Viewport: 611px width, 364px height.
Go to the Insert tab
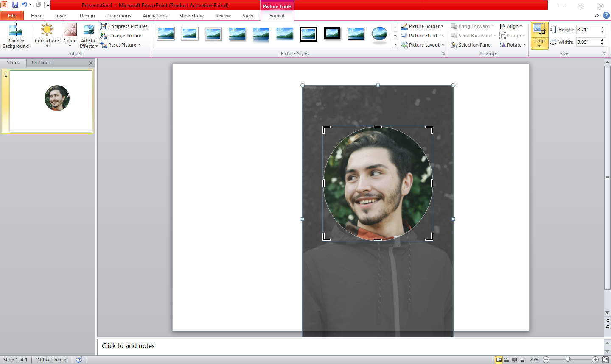pos(62,16)
